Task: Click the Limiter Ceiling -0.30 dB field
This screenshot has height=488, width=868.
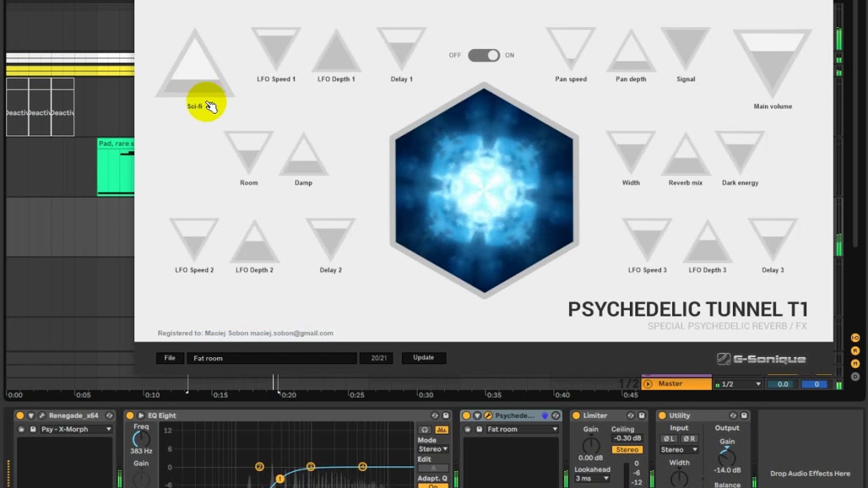Action: point(627,439)
